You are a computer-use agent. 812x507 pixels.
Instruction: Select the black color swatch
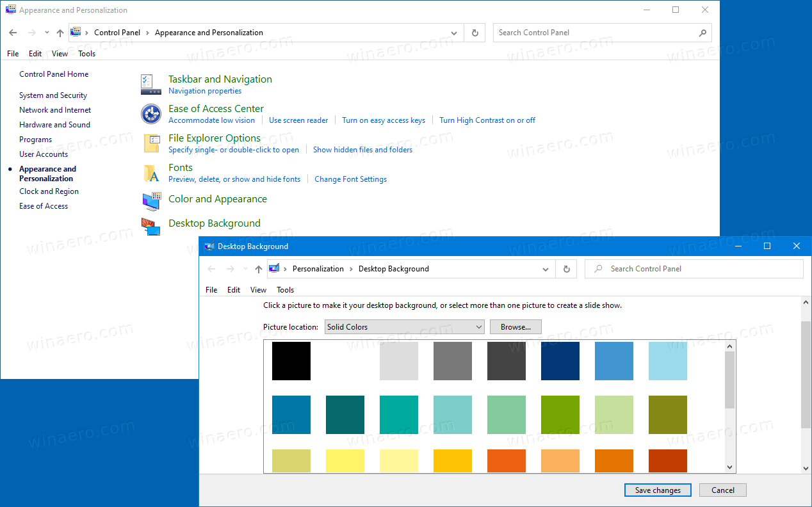click(291, 361)
